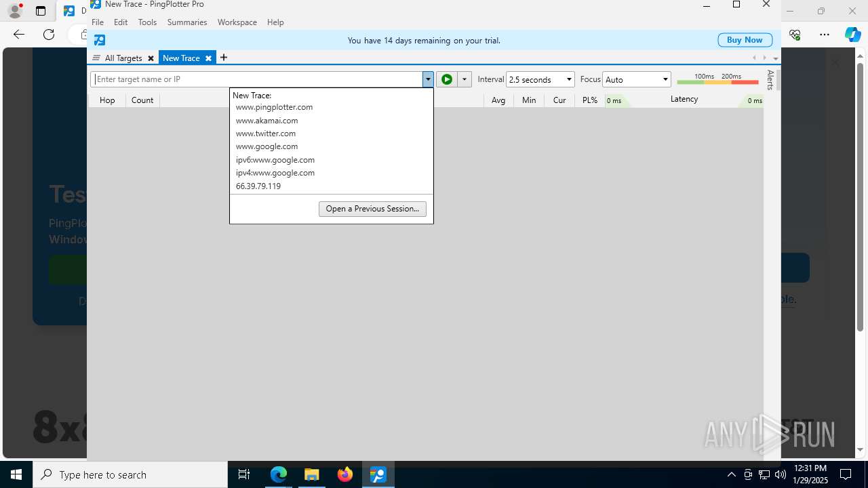Pick ipv6:www.google.com entry
Image resolution: width=868 pixels, height=488 pixels.
click(275, 160)
